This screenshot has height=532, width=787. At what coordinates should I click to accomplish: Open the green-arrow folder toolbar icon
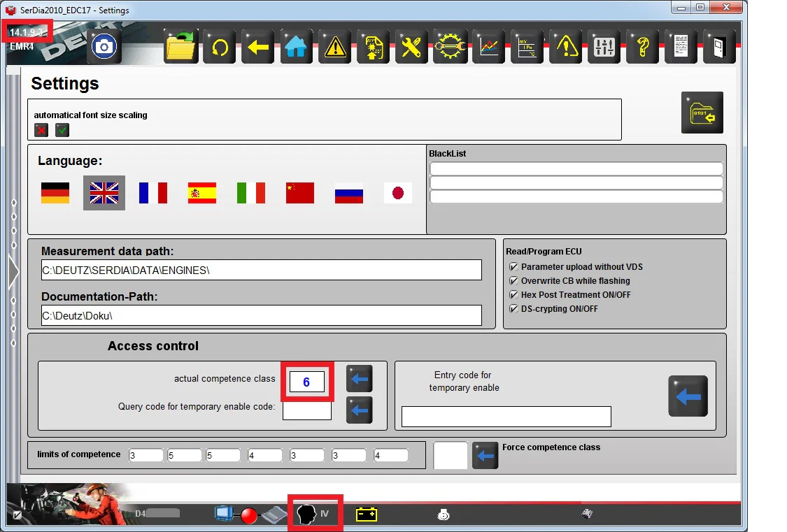pyautogui.click(x=181, y=47)
